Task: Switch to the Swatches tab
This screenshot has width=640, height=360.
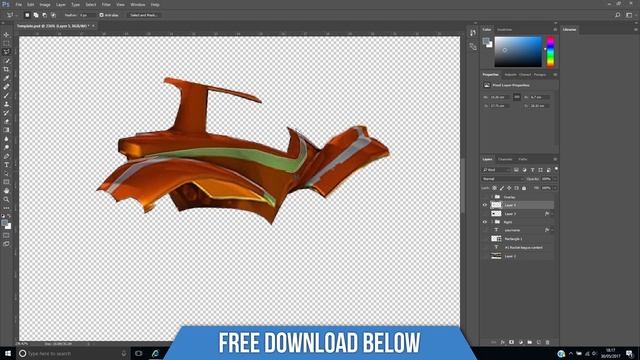Action: pyautogui.click(x=504, y=30)
